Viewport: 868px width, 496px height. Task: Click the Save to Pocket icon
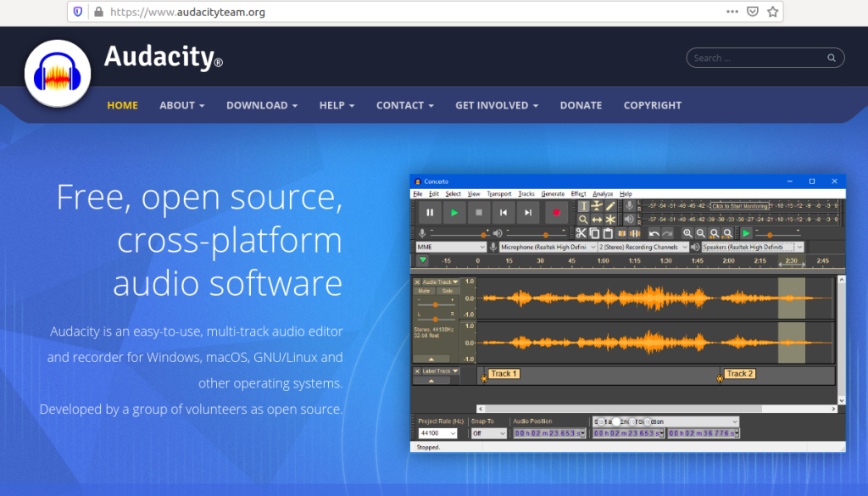pos(753,12)
